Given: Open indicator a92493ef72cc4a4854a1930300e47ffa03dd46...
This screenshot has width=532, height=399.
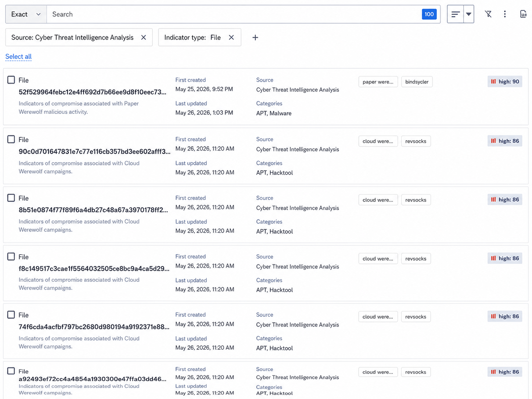Looking at the screenshot, I should (x=93, y=379).
